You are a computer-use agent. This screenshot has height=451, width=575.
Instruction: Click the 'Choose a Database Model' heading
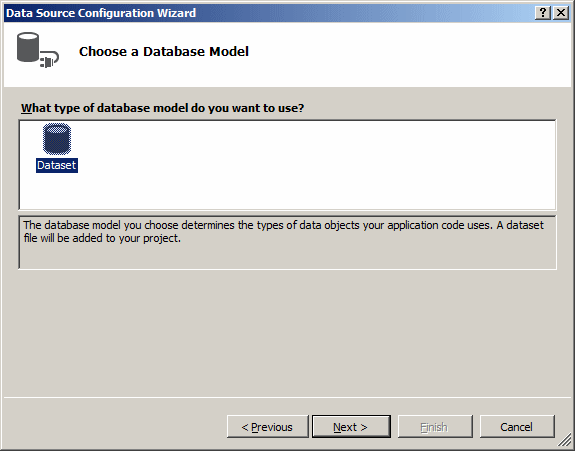coord(164,51)
